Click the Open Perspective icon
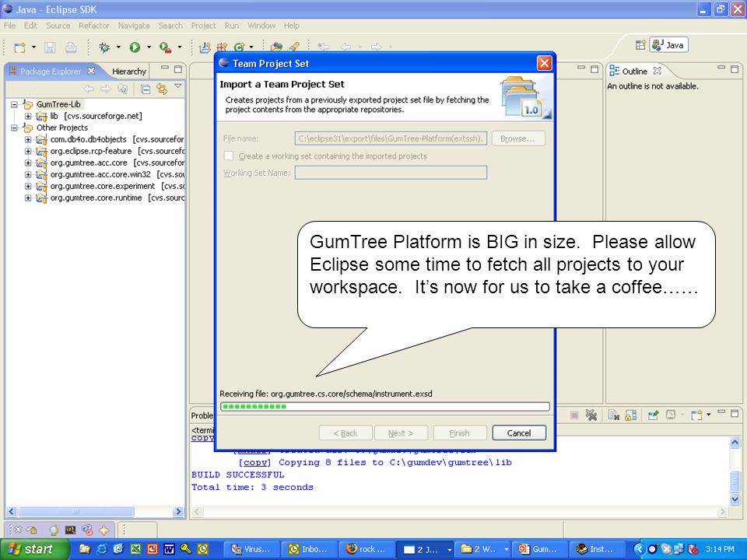 pos(640,45)
